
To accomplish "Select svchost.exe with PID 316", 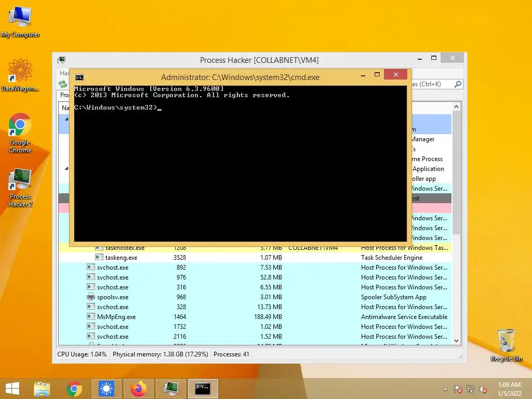I will 255,287.
